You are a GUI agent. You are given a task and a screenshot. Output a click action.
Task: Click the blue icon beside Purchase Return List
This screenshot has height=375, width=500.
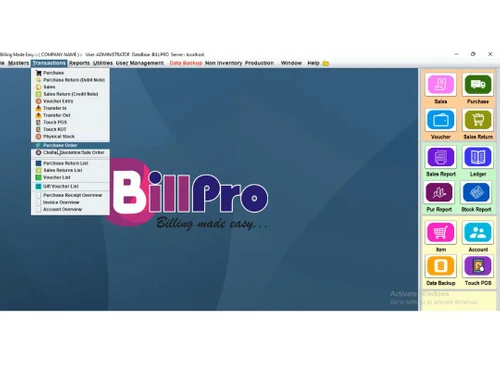pyautogui.click(x=38, y=163)
